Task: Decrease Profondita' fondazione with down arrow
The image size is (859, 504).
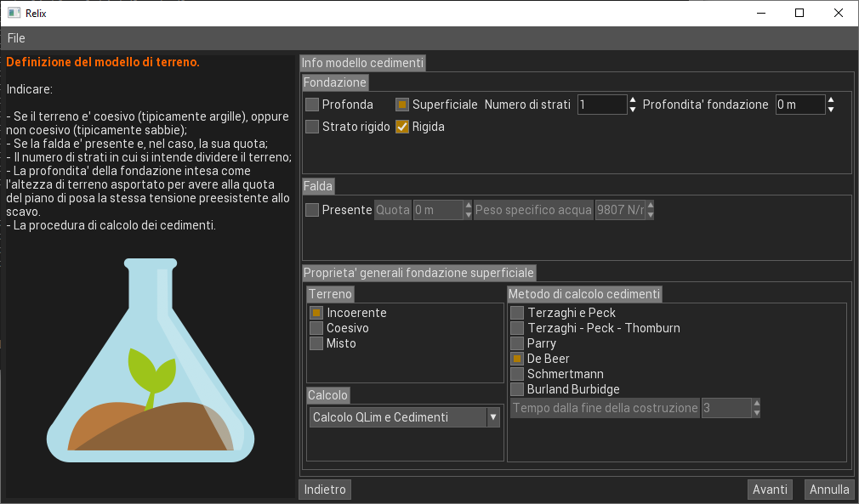Action: (x=831, y=110)
